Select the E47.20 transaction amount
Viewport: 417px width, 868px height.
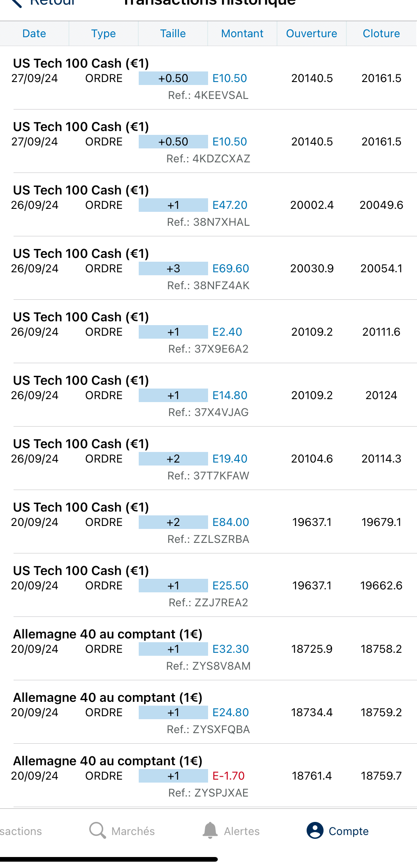point(230,205)
